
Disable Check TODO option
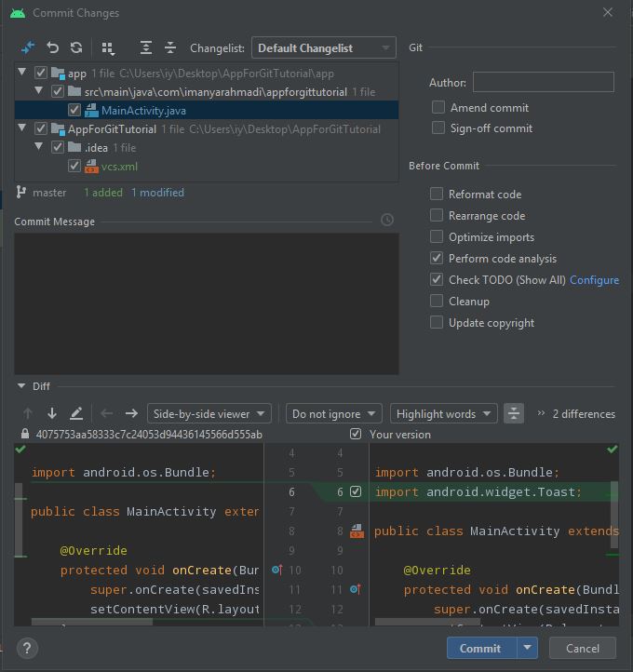pos(437,279)
